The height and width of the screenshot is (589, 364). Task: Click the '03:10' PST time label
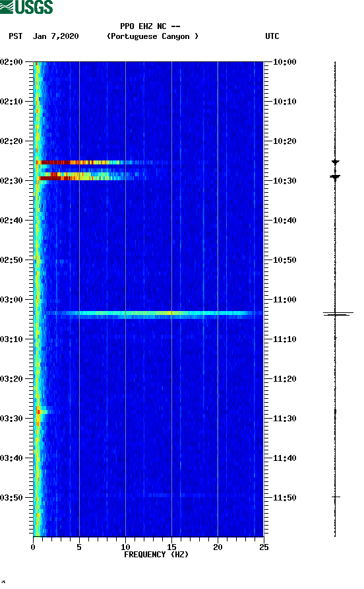12,339
